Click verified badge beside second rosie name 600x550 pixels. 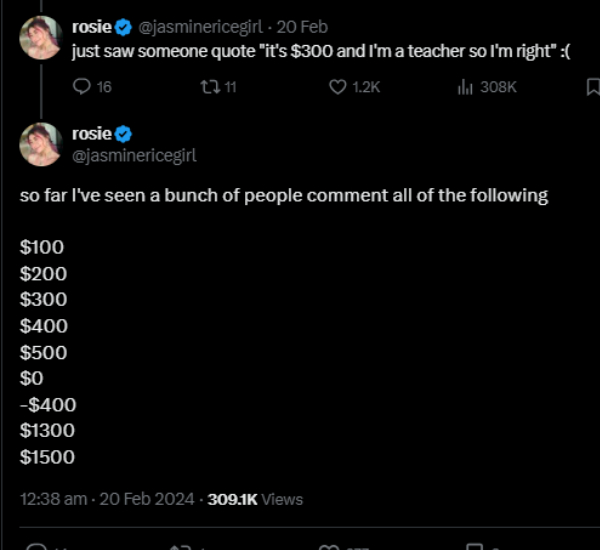pos(125,133)
